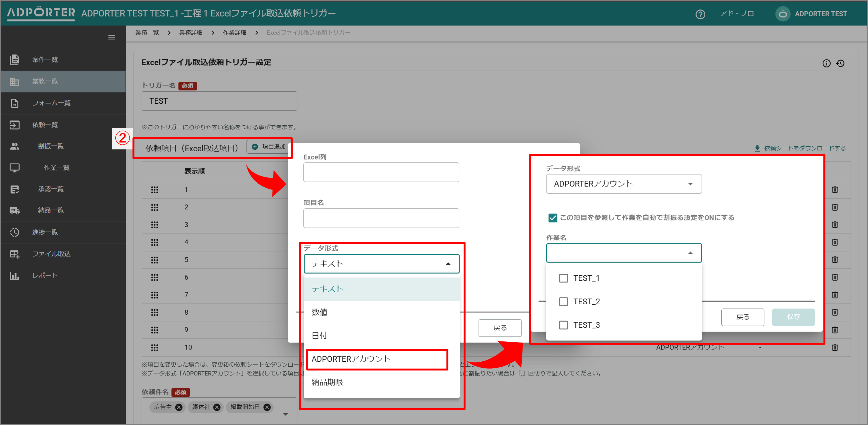This screenshot has height=425, width=868.
Task: Go to 業務詳細 breadcrumb
Action: (x=191, y=33)
